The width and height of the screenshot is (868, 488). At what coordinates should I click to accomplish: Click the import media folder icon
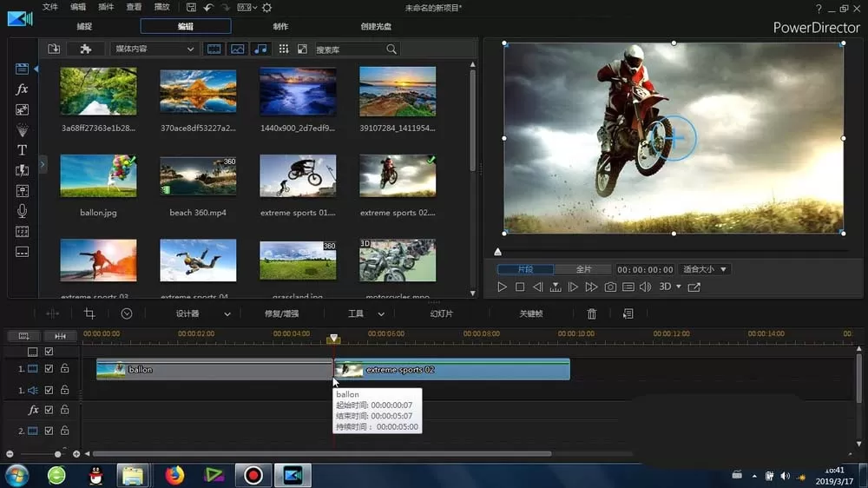[x=54, y=49]
